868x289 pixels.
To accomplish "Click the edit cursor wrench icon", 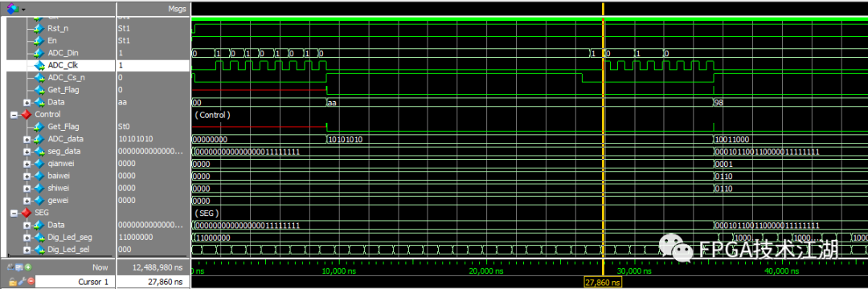I will [22, 281].
